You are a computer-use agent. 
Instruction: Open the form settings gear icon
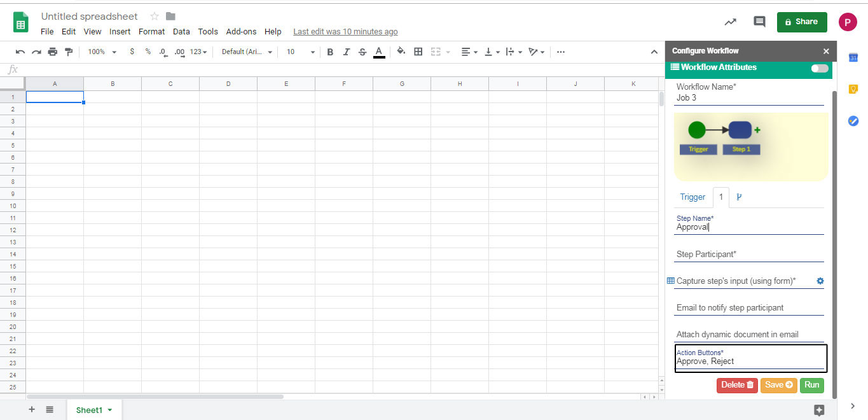tap(820, 281)
